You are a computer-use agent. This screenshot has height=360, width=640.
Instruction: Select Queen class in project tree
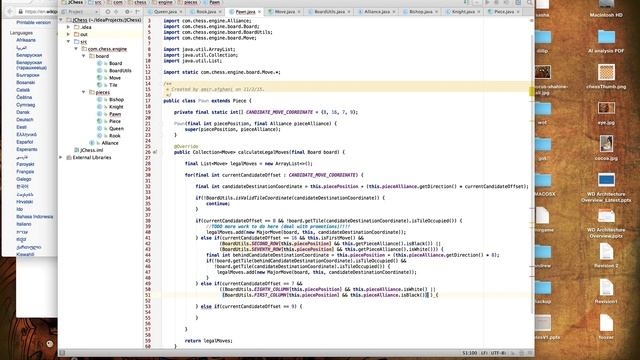point(116,129)
